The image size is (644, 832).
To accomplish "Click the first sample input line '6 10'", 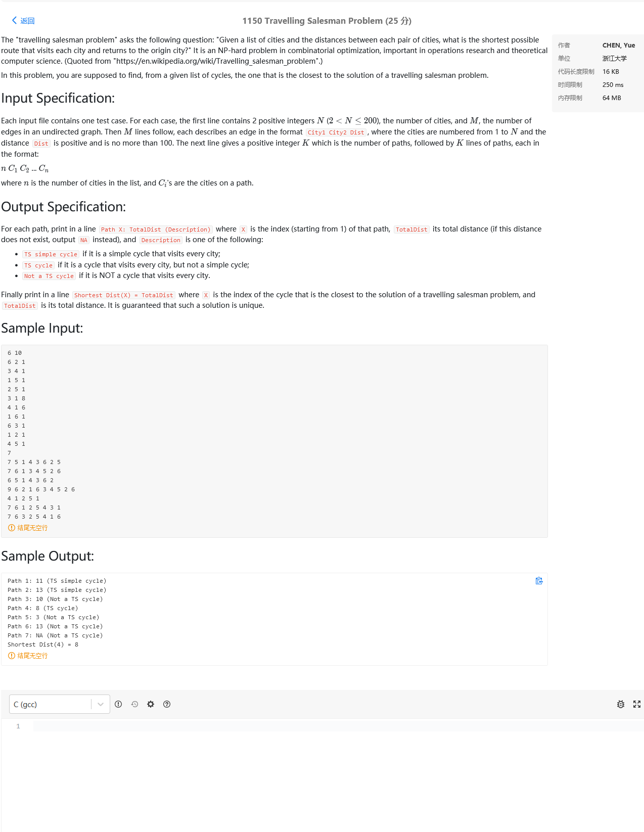I will click(15, 353).
